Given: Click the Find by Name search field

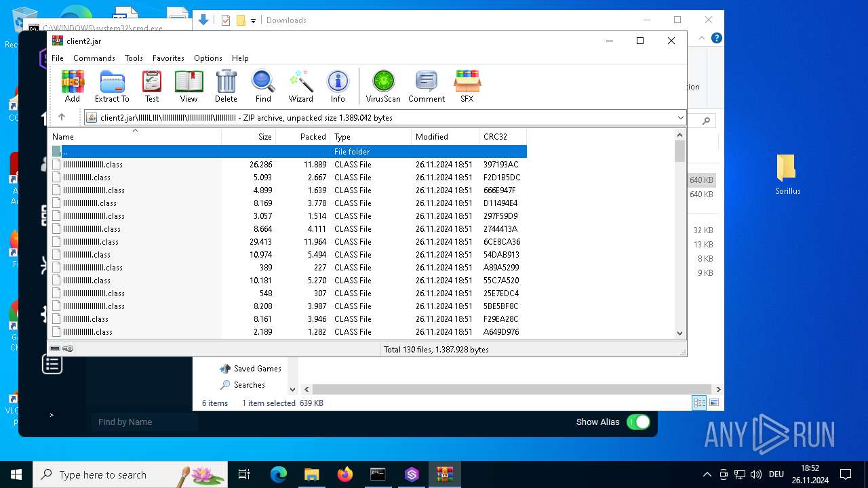Looking at the screenshot, I should [x=144, y=422].
